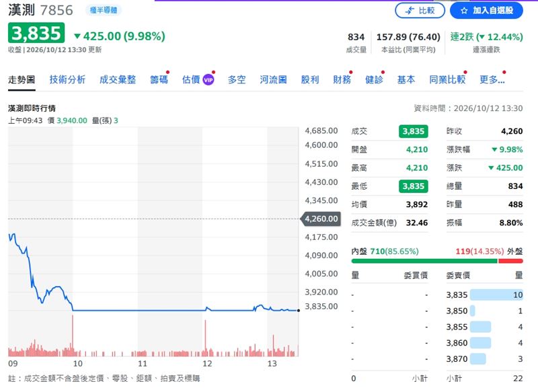Screen dimensions: 538x392
Task: Click the 3,855 ask price row
Action: click(484, 327)
